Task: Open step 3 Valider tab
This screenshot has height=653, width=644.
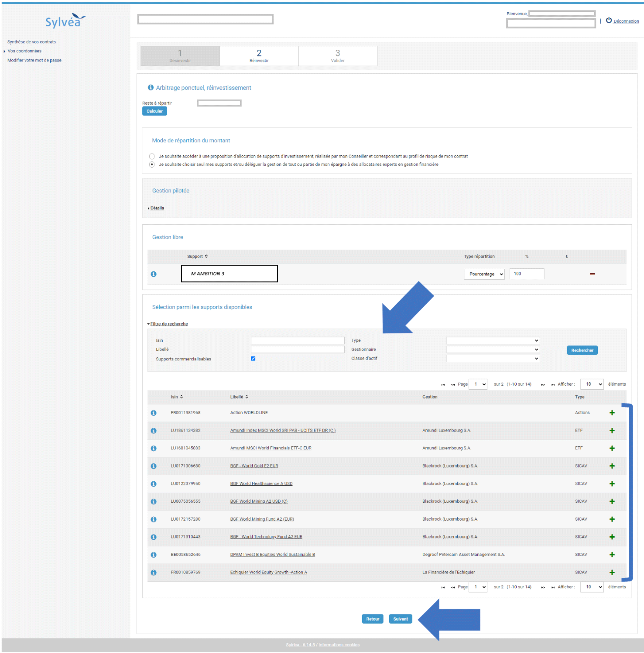Action: click(338, 56)
